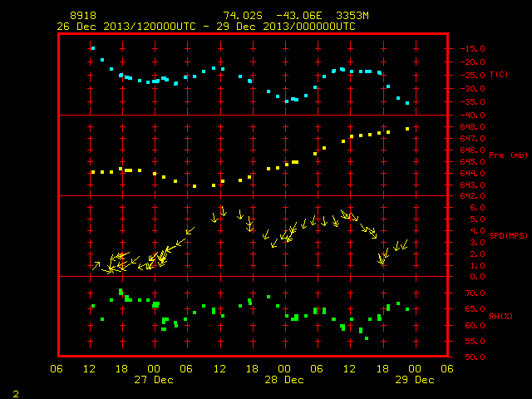Click the first cyan temperature point near -15.0
This screenshot has height=399, width=532.
tap(93, 48)
